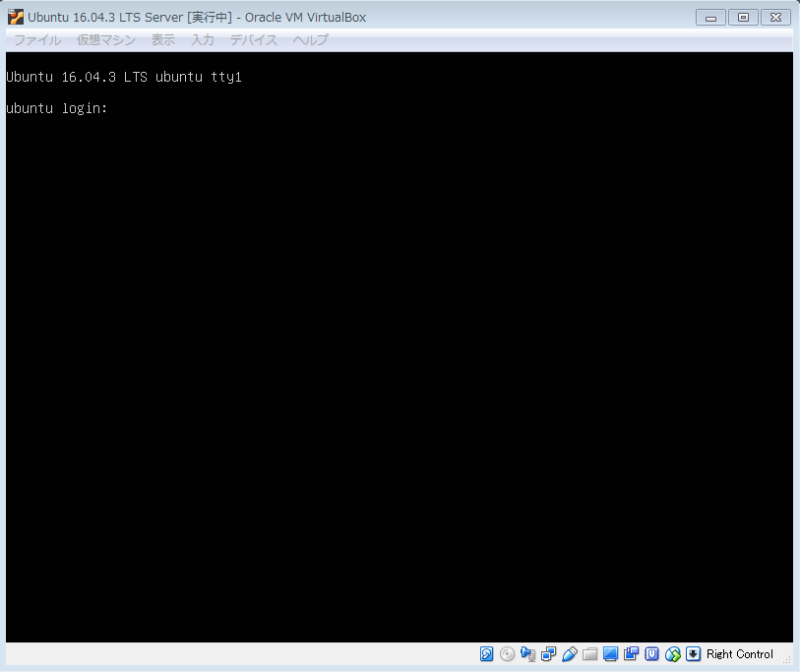Open the ファイル menu
Image resolution: width=800 pixels, height=672 pixels.
tap(37, 40)
